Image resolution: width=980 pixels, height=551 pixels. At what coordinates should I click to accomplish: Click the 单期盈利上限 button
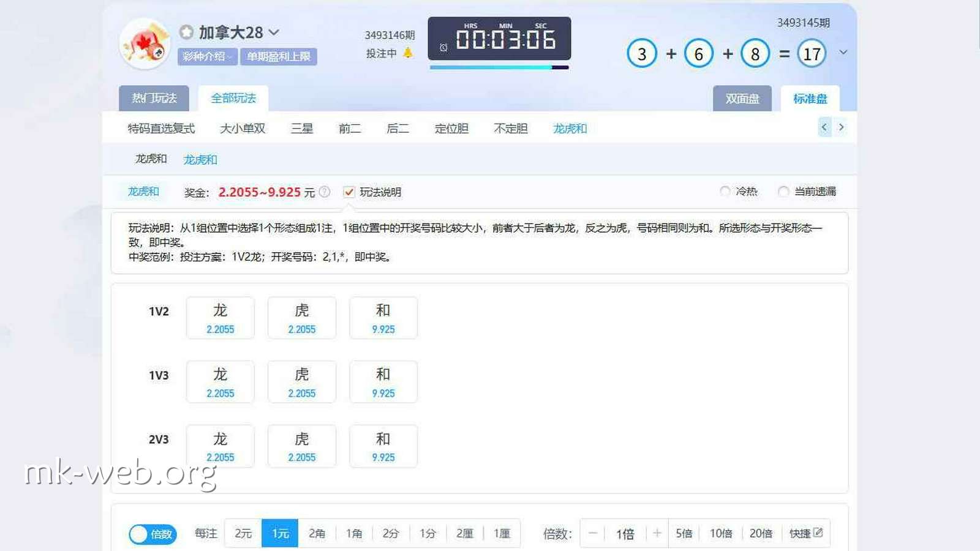[x=279, y=56]
